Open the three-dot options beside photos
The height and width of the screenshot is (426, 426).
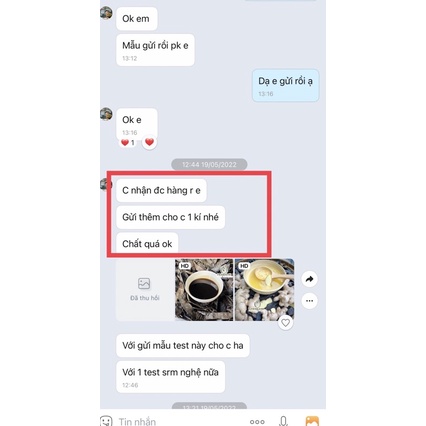click(309, 301)
